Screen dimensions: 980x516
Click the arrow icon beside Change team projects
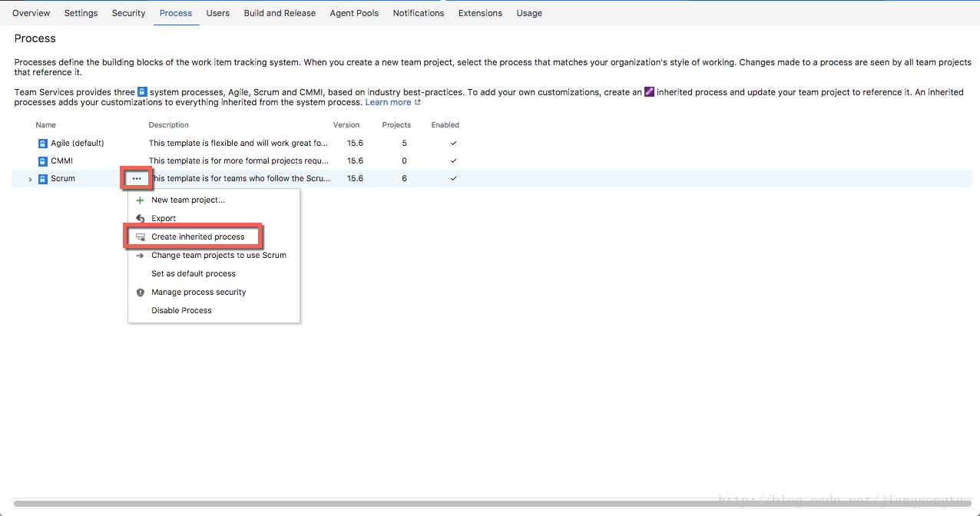coord(140,256)
